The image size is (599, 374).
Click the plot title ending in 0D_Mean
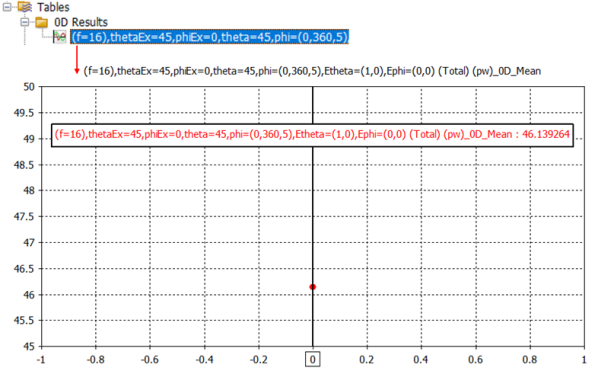click(x=312, y=71)
